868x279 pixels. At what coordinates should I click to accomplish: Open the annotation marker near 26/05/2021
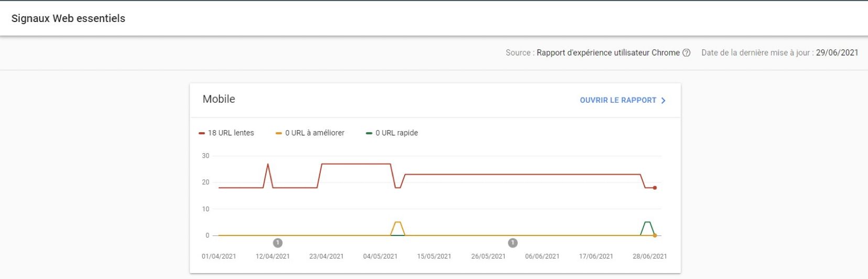(513, 243)
